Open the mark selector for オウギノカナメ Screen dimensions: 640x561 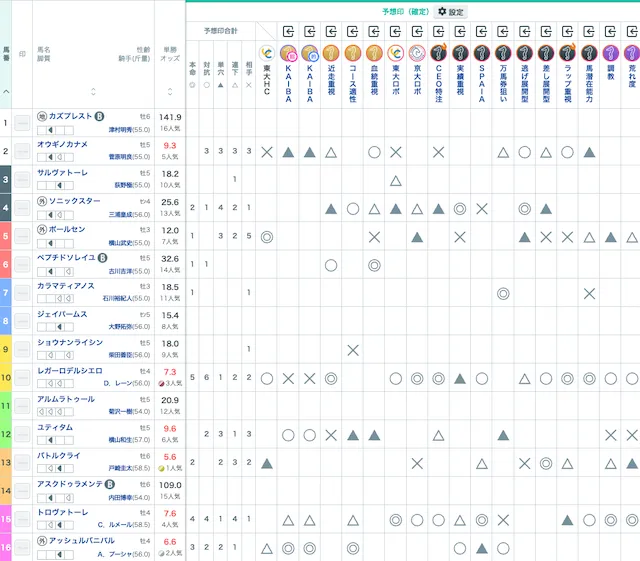point(22,151)
